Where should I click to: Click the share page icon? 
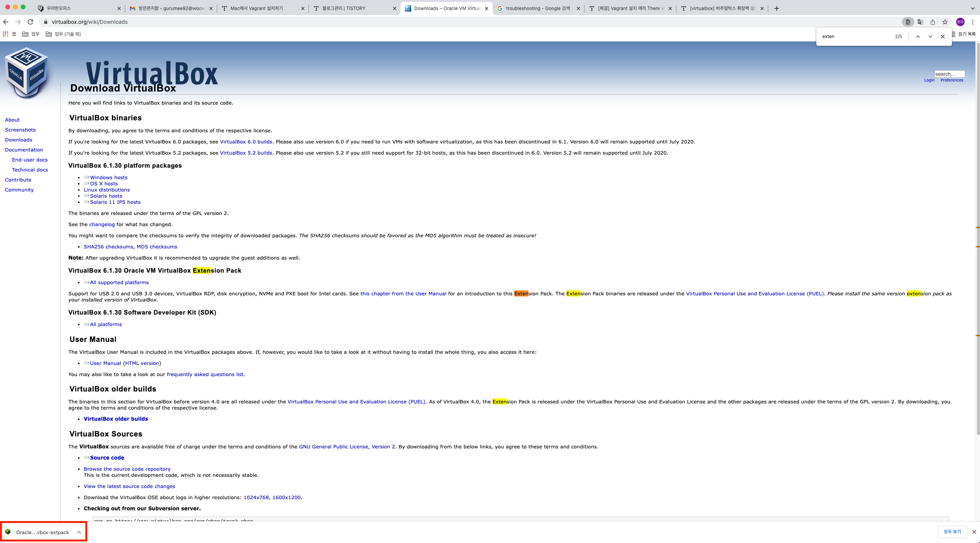[933, 22]
